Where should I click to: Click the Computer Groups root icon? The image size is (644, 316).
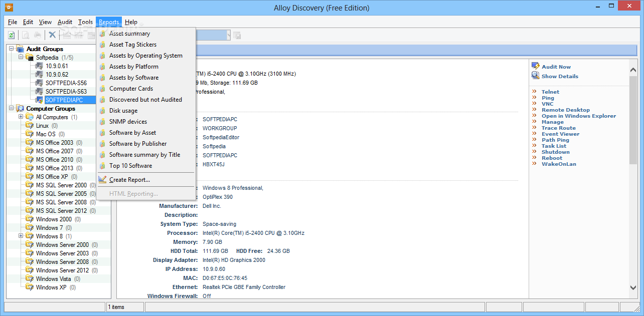tap(20, 109)
